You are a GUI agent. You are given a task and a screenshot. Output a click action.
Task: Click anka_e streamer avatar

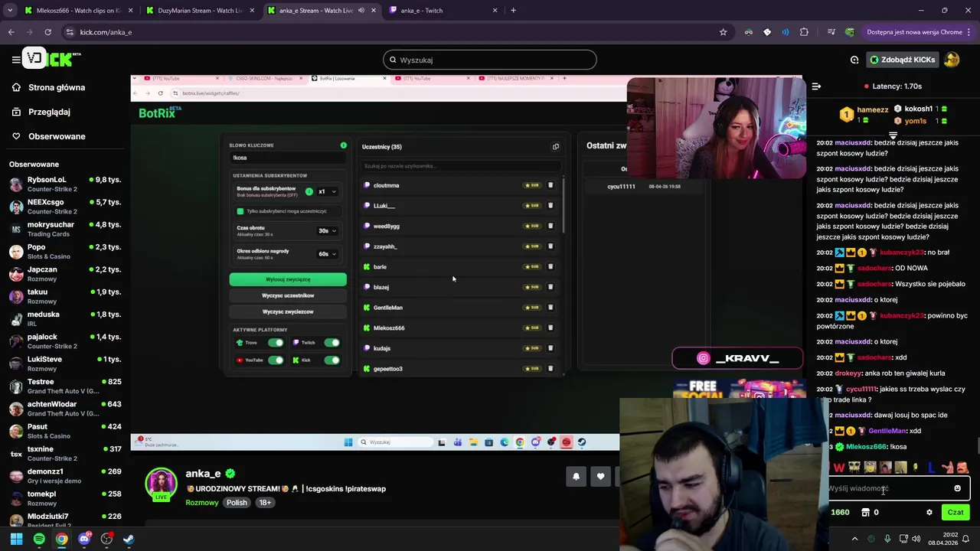pos(162,484)
